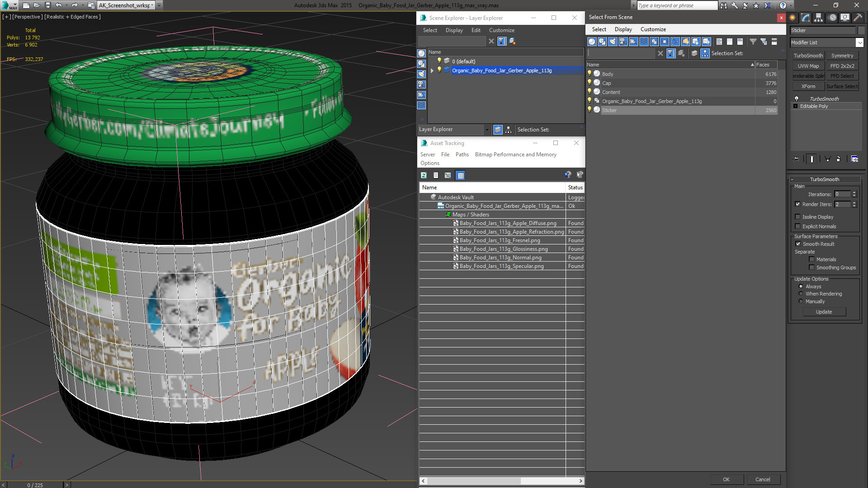Select the Always update option
868x488 pixels.
(x=801, y=286)
